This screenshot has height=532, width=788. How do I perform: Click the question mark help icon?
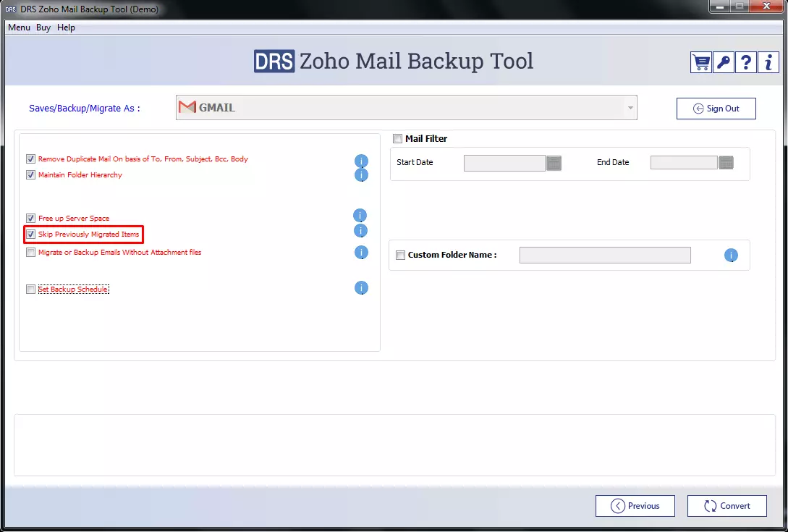[x=746, y=62]
